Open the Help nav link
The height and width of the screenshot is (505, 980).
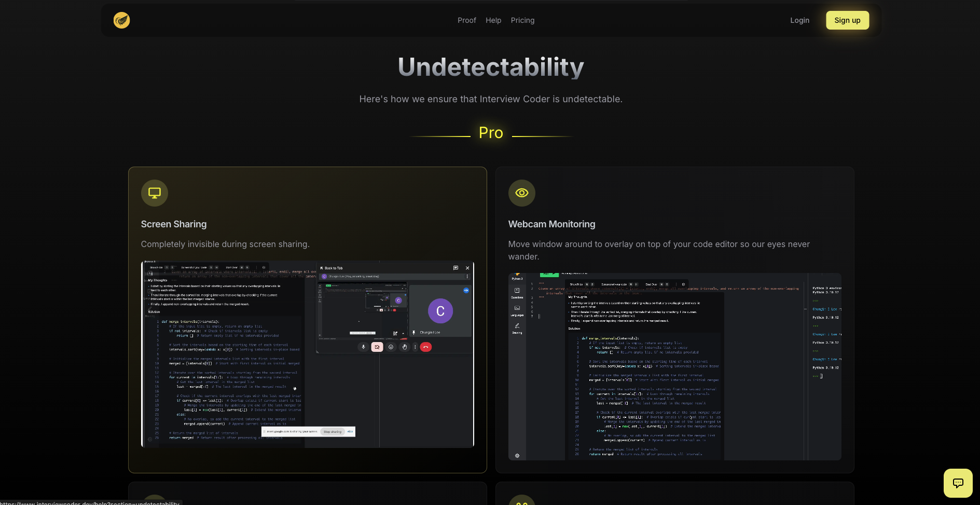[x=493, y=20]
